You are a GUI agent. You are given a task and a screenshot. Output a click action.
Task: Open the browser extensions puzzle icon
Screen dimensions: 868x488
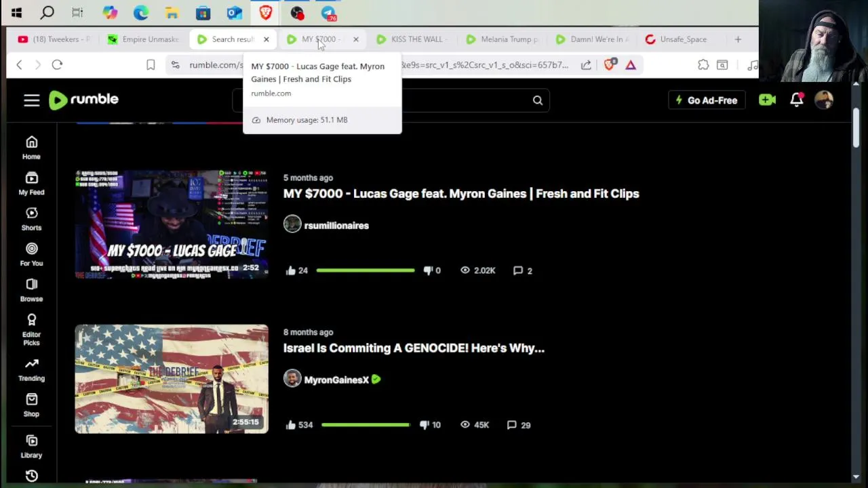[703, 65]
